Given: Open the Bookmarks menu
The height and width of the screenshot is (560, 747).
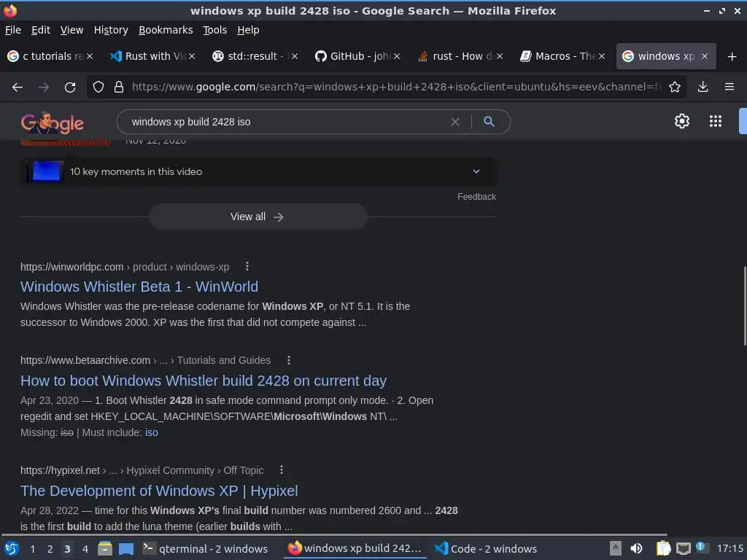Looking at the screenshot, I should click(x=166, y=30).
